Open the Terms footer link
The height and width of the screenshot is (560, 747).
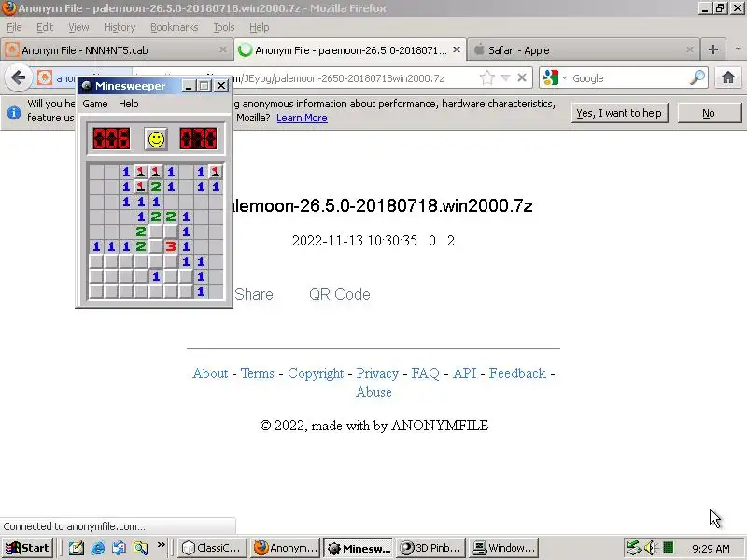point(258,373)
